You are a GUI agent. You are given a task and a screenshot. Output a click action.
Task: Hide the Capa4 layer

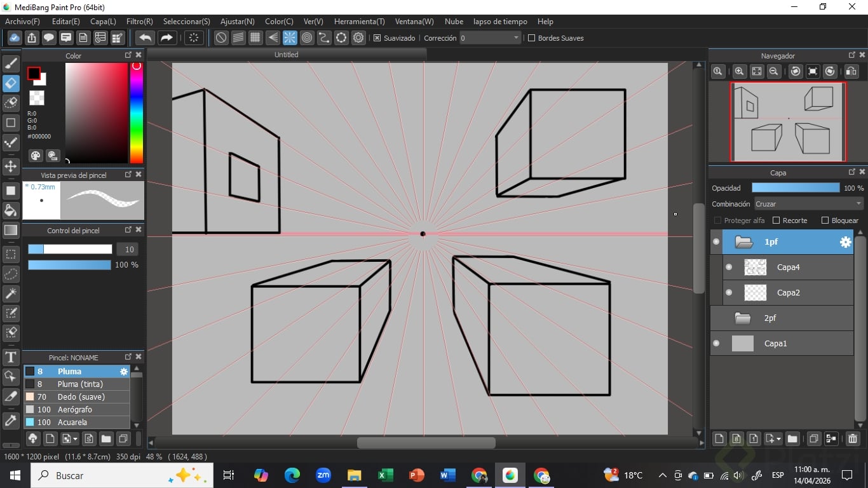pos(729,268)
